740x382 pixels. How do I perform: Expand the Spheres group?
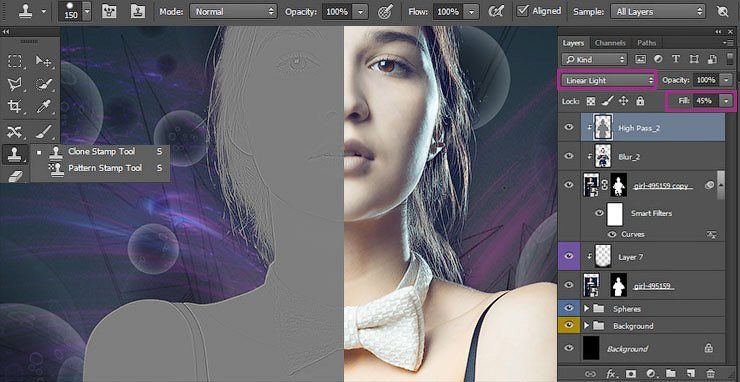[x=587, y=308]
